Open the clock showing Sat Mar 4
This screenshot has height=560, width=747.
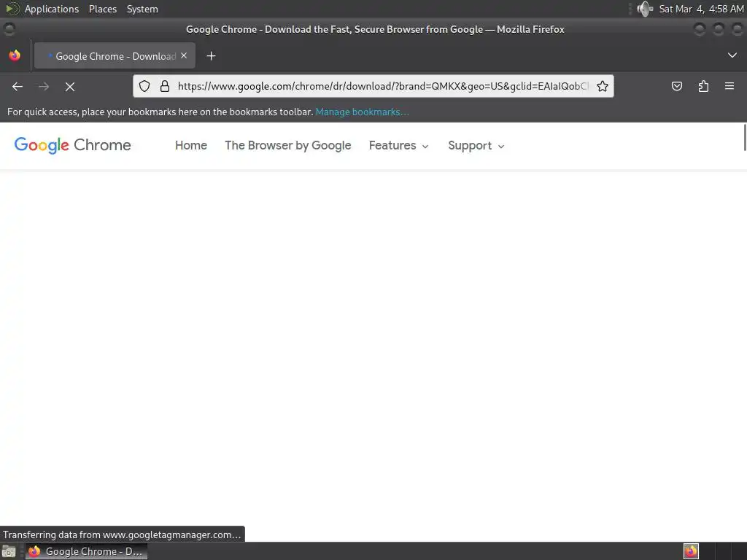(701, 9)
